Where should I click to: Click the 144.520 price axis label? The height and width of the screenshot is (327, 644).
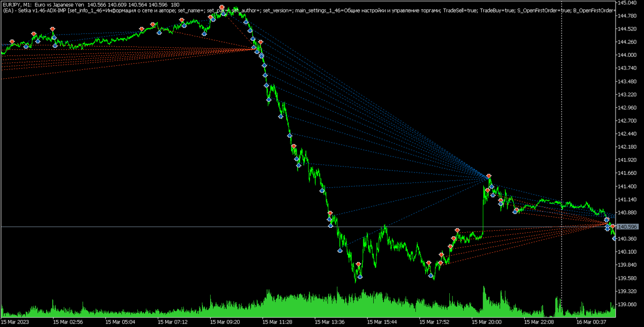(x=628, y=28)
